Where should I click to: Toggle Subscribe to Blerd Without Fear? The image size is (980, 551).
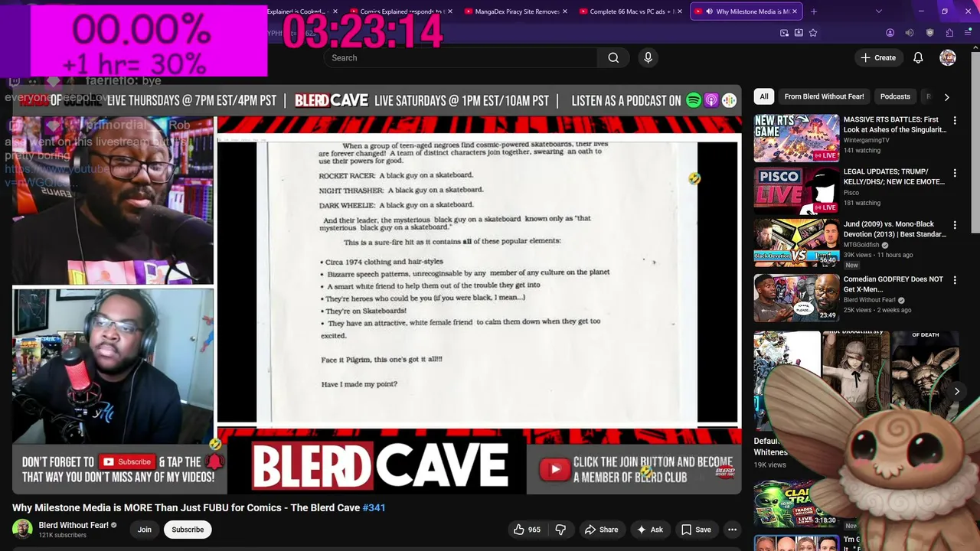click(x=188, y=530)
